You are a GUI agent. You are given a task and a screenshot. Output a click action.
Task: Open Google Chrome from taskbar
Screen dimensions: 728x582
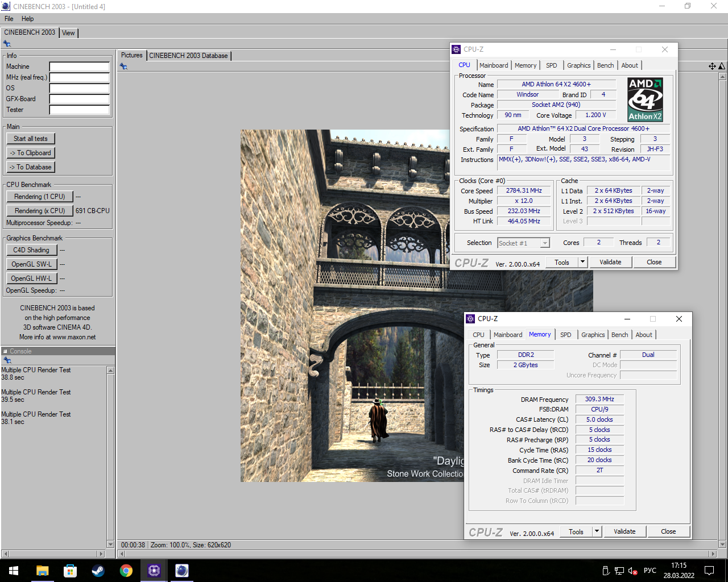(x=126, y=571)
